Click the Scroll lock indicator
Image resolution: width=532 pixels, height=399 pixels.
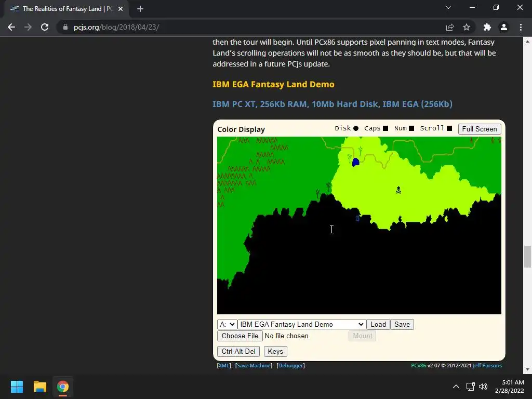tap(449, 128)
